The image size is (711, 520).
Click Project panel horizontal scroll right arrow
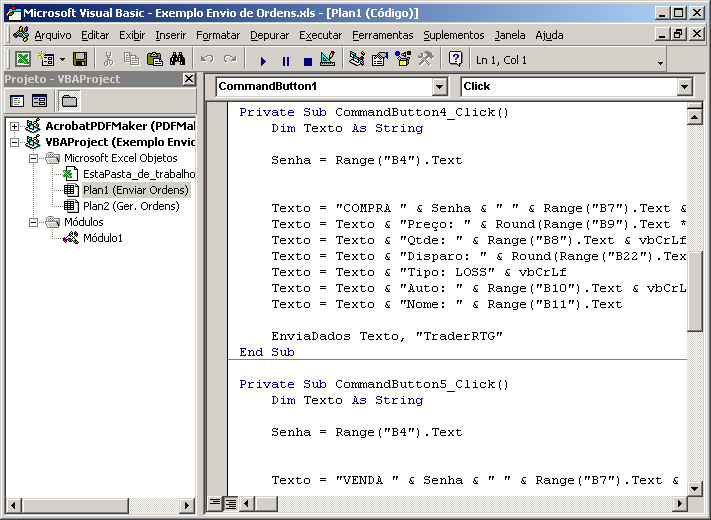tap(186, 505)
